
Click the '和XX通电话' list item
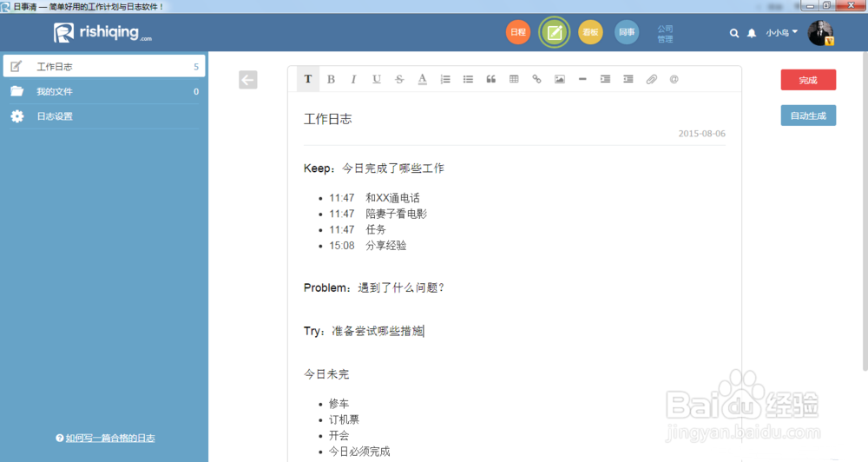392,198
